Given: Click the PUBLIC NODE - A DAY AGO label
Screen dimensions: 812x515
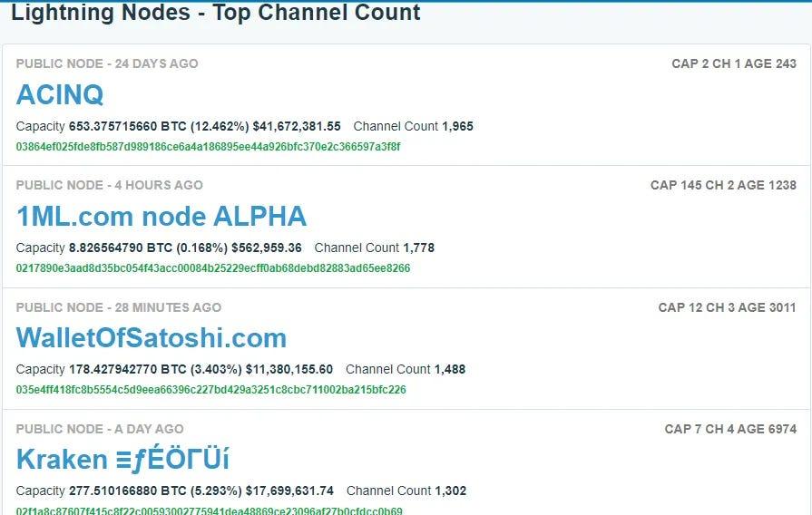Looking at the screenshot, I should 100,429.
